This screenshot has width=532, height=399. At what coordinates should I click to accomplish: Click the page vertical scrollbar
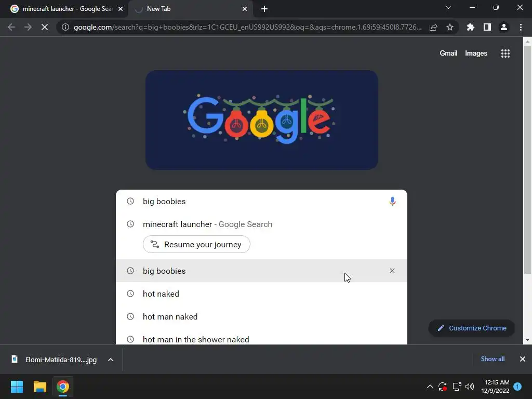point(527,159)
